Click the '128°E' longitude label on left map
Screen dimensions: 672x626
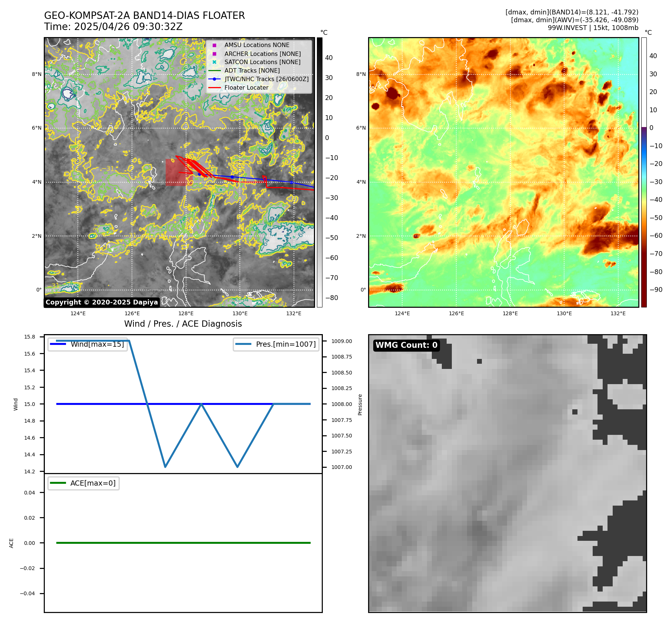(186, 313)
